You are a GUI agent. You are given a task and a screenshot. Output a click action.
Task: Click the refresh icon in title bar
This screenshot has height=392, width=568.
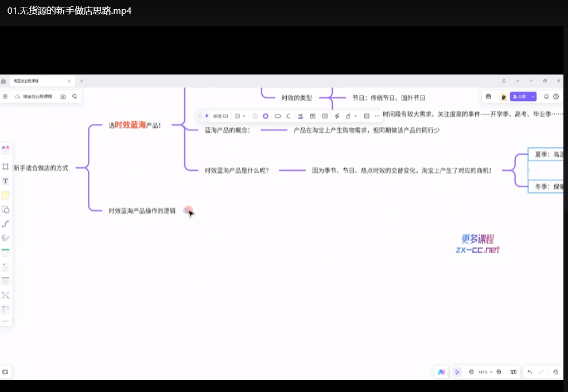[x=504, y=81]
